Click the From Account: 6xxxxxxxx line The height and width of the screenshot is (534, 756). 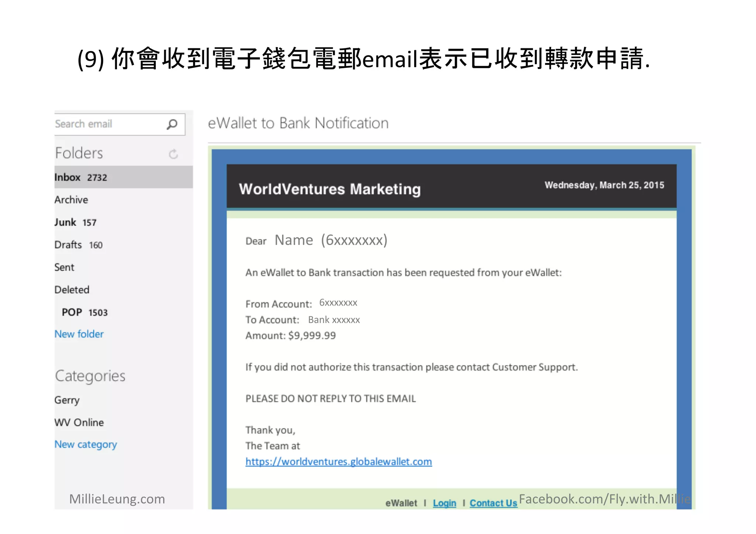[x=301, y=303]
